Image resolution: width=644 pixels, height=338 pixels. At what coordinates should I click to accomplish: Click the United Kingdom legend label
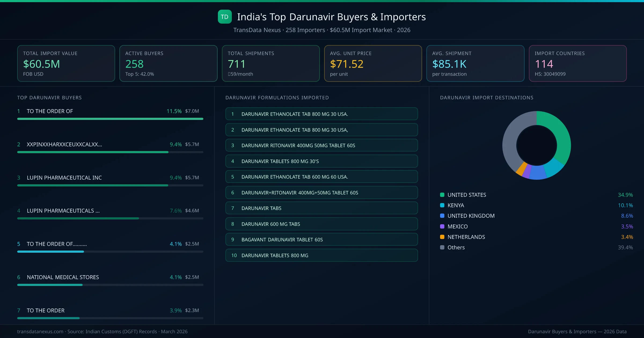coord(471,216)
